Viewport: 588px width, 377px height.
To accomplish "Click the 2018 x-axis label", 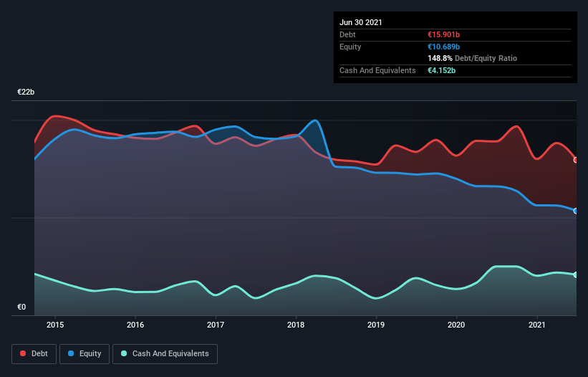I will [296, 325].
